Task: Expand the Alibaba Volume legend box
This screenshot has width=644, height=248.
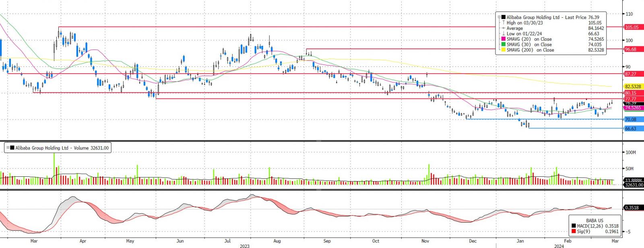Action: point(8,148)
